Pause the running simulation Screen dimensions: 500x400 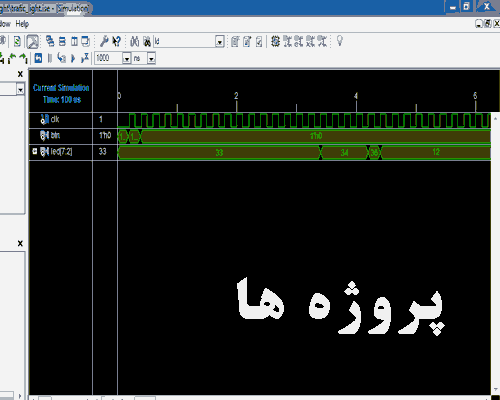click(x=50, y=58)
